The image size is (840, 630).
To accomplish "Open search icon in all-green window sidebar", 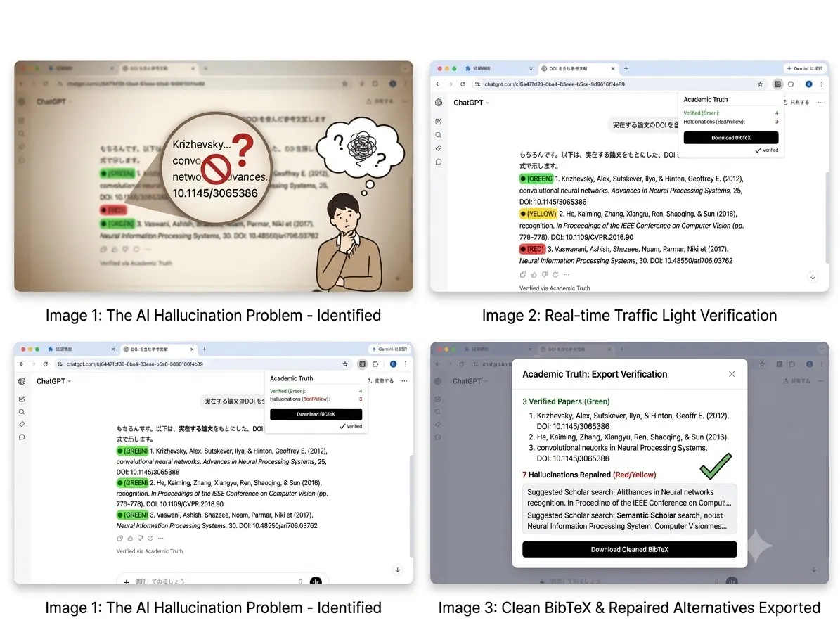I will tap(22, 412).
